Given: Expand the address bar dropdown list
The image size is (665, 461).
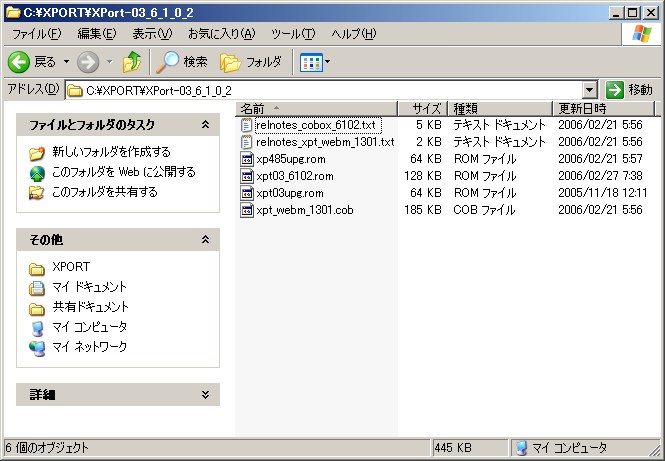Looking at the screenshot, I should (x=589, y=90).
